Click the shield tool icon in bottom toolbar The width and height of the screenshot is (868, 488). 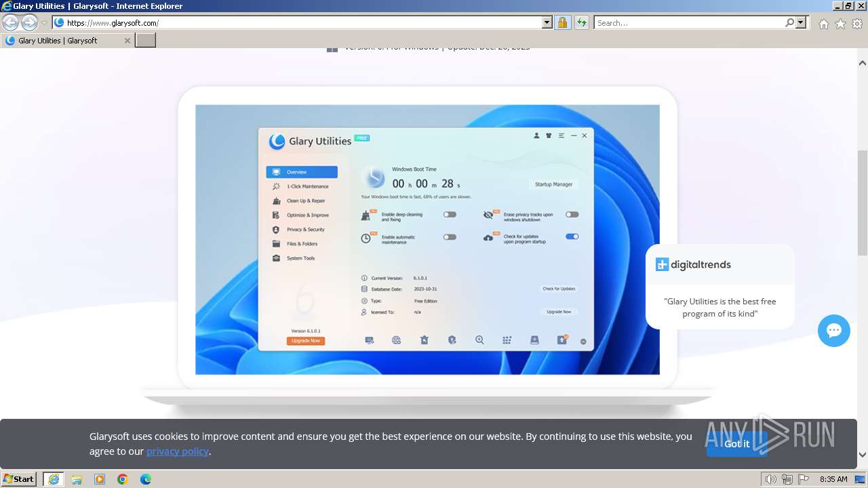(x=452, y=340)
